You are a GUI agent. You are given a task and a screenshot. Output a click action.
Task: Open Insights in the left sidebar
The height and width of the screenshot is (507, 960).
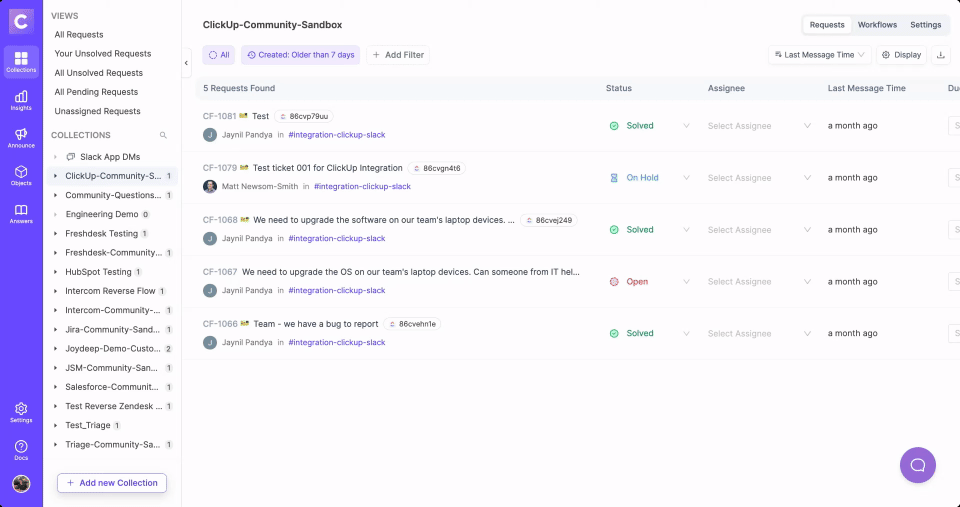(x=21, y=100)
